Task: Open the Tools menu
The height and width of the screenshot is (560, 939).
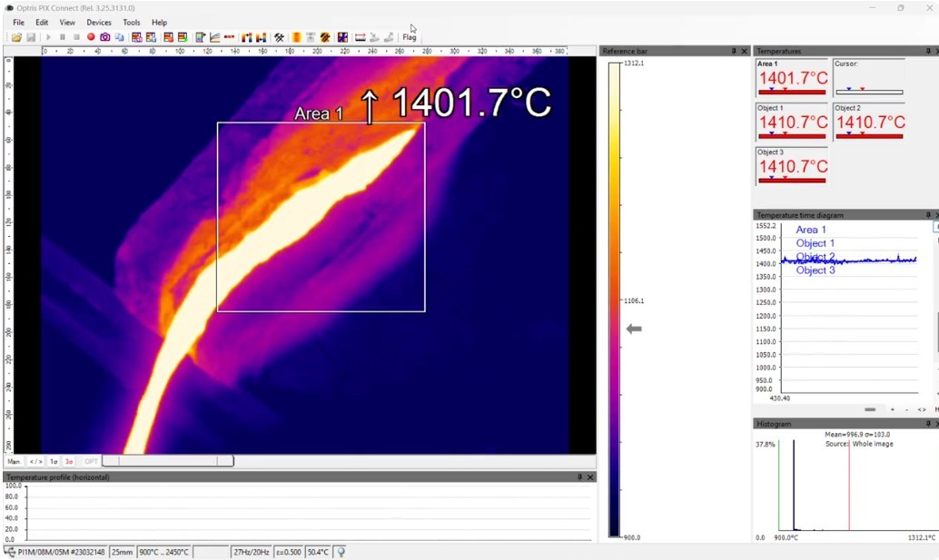Action: pyautogui.click(x=131, y=22)
